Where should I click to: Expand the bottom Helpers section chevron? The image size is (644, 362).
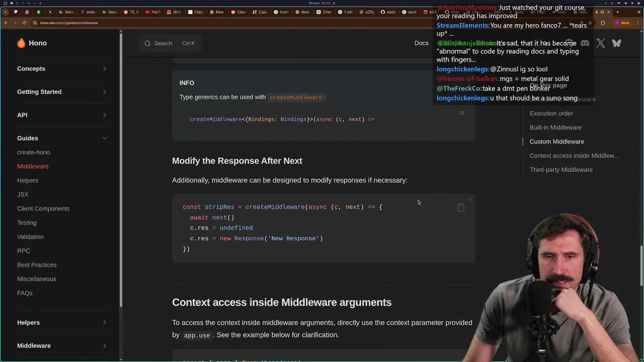(105, 323)
